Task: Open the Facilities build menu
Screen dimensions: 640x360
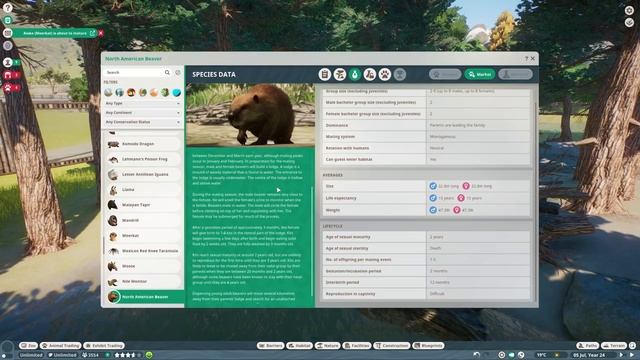Action: 357,346
